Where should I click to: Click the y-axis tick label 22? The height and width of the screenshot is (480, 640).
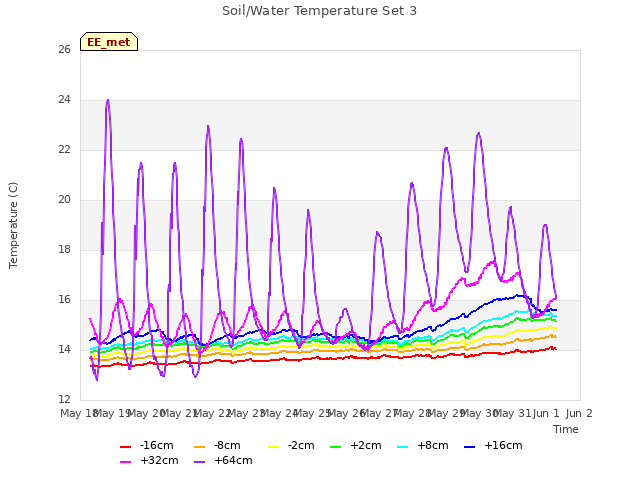point(64,149)
